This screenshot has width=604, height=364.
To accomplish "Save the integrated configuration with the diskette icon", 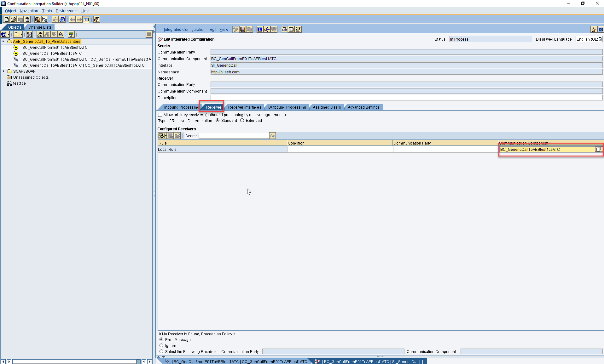I will (242, 29).
